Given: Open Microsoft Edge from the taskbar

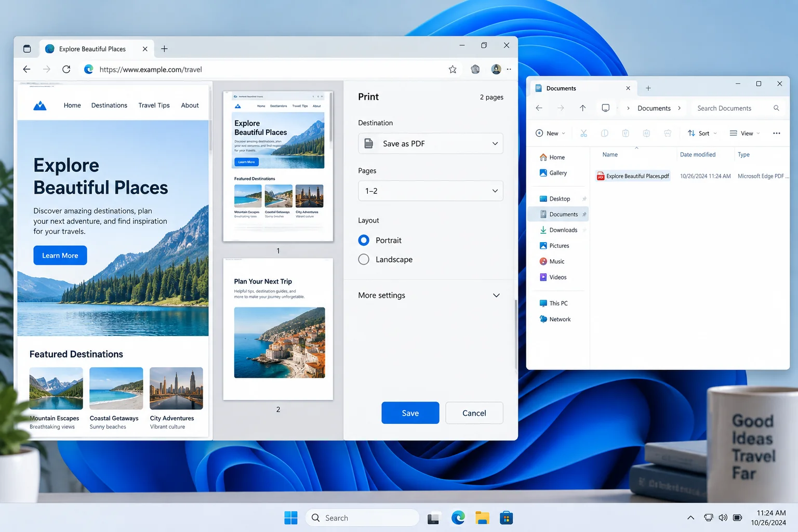Looking at the screenshot, I should coord(458,517).
